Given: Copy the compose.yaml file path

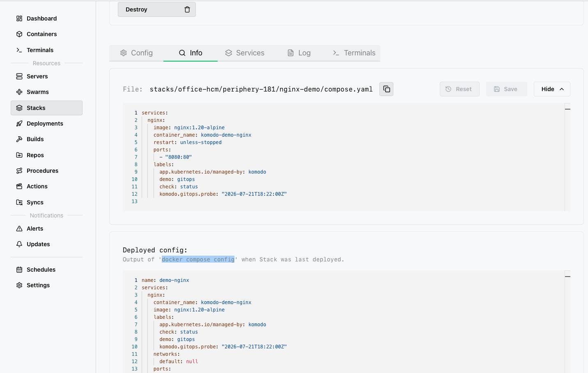Looking at the screenshot, I should 386,89.
